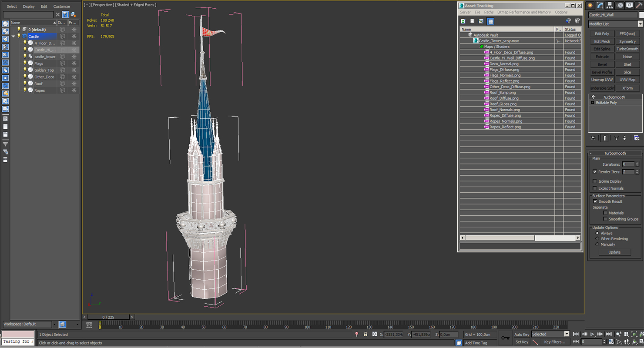Select the When Rendering radio button
644x348 pixels.
coord(597,239)
